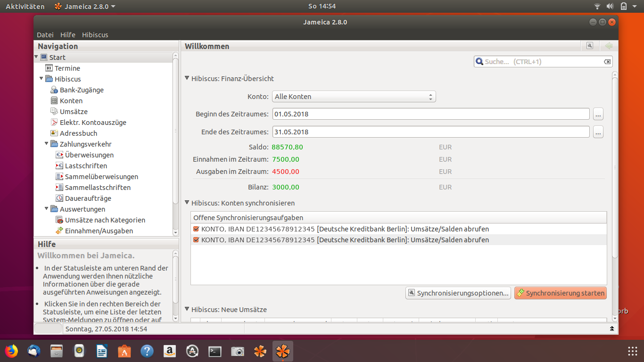
Task: Collapse Konten synchronisieren section
Action: (187, 203)
